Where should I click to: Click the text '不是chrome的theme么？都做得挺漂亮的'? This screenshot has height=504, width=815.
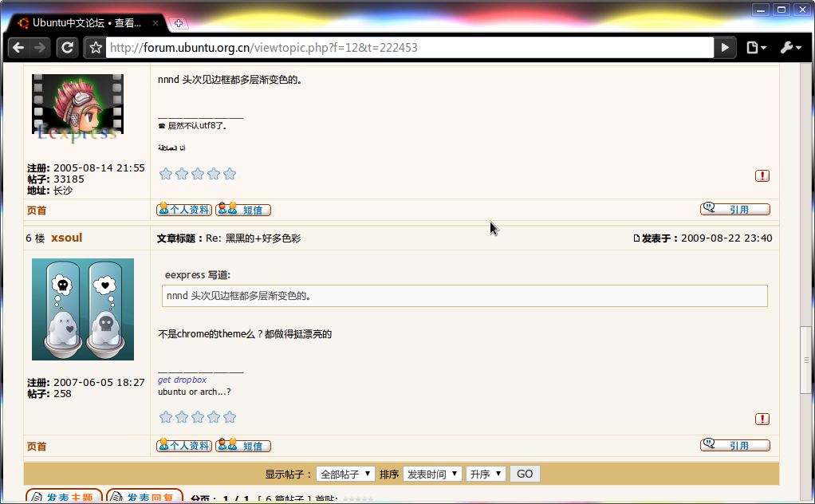[245, 334]
